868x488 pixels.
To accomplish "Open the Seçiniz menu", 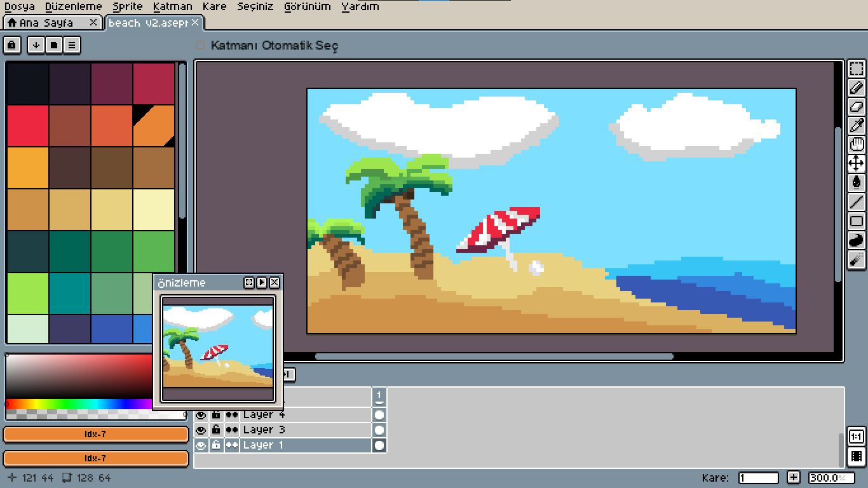I will (255, 6).
